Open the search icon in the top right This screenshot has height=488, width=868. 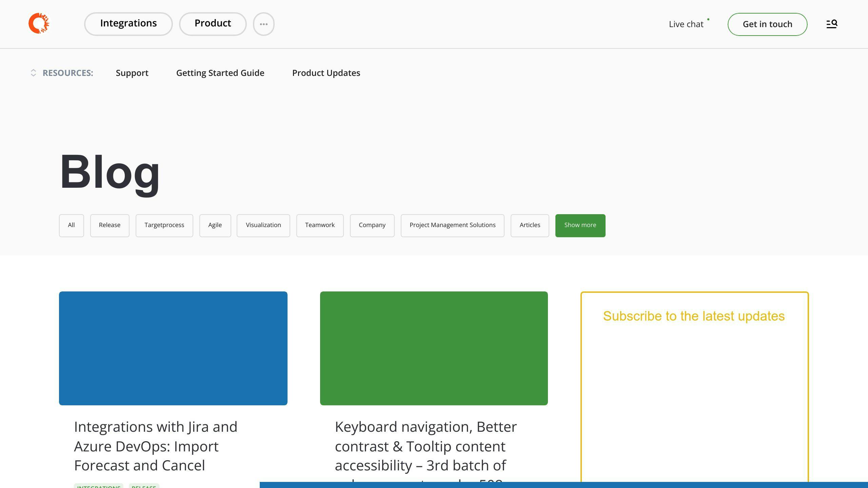click(x=831, y=24)
